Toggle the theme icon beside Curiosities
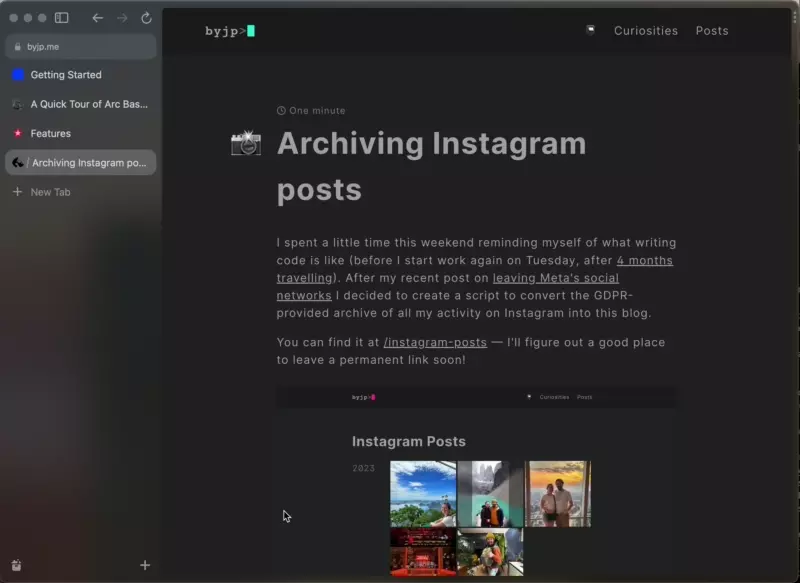This screenshot has height=583, width=800. tap(590, 30)
